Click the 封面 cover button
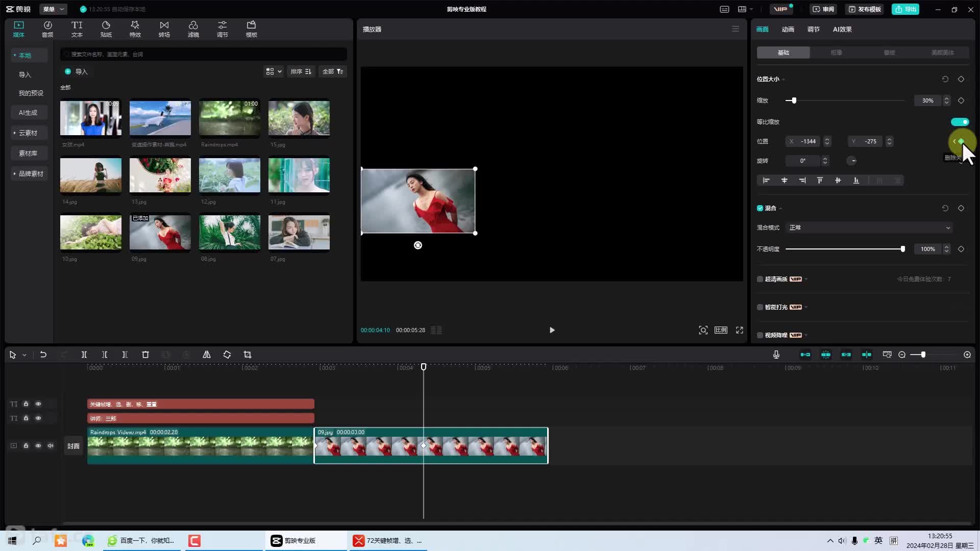The image size is (980, 551). (73, 446)
